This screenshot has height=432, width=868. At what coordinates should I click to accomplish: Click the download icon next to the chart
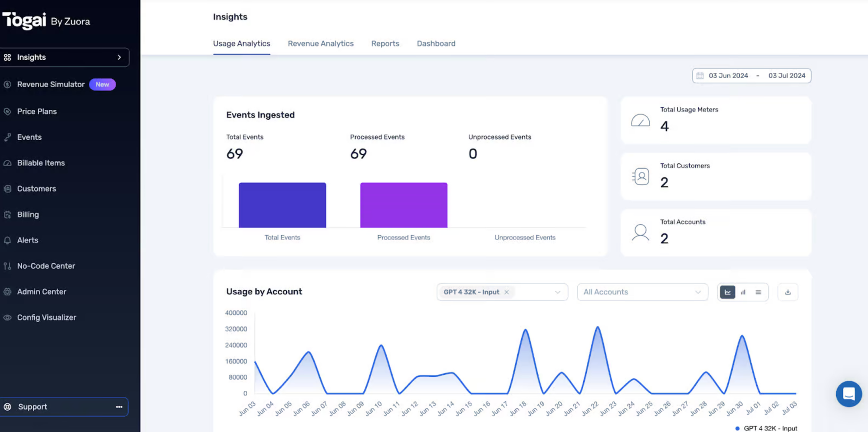coord(788,292)
